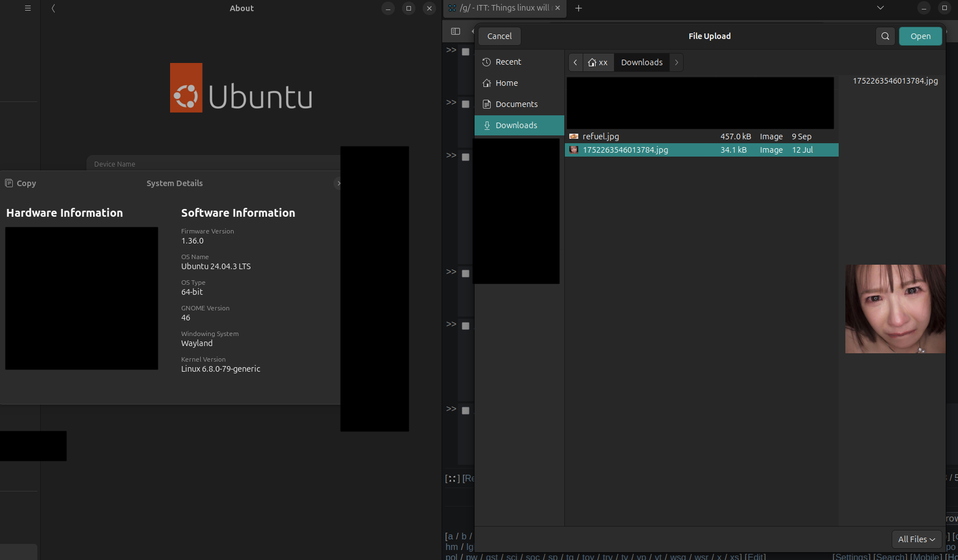The width and height of the screenshot is (958, 560).
Task: Open the /hm/ board link
Action: click(x=452, y=547)
